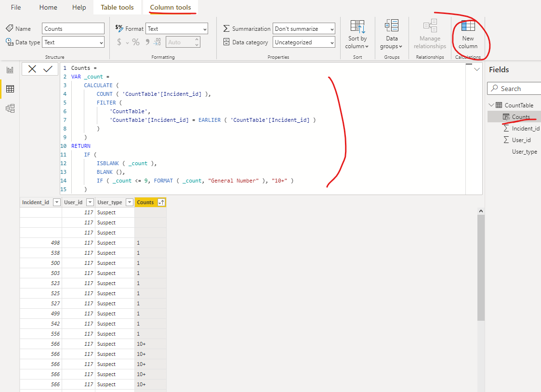Screen dimensions: 541x392
Task: Click the table vertical scrollbar thumb
Action: pos(481,268)
